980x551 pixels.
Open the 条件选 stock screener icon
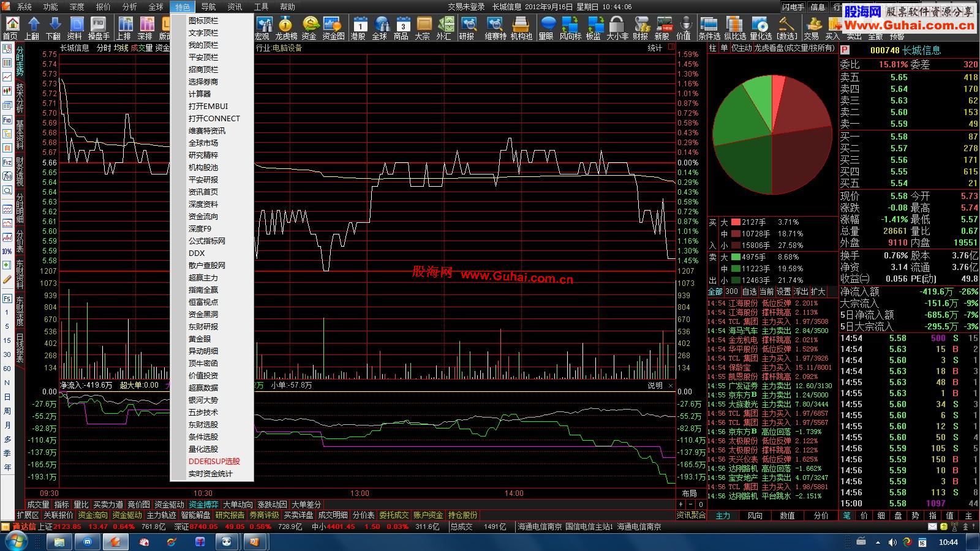pyautogui.click(x=709, y=28)
